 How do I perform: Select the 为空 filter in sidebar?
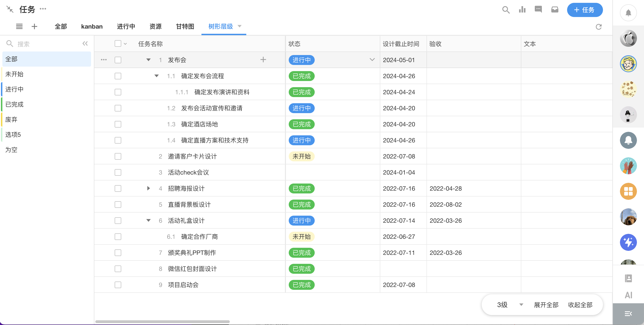tap(46, 150)
